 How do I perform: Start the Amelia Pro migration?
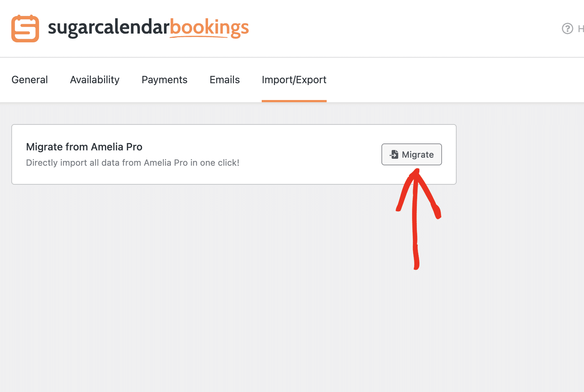pyautogui.click(x=411, y=154)
